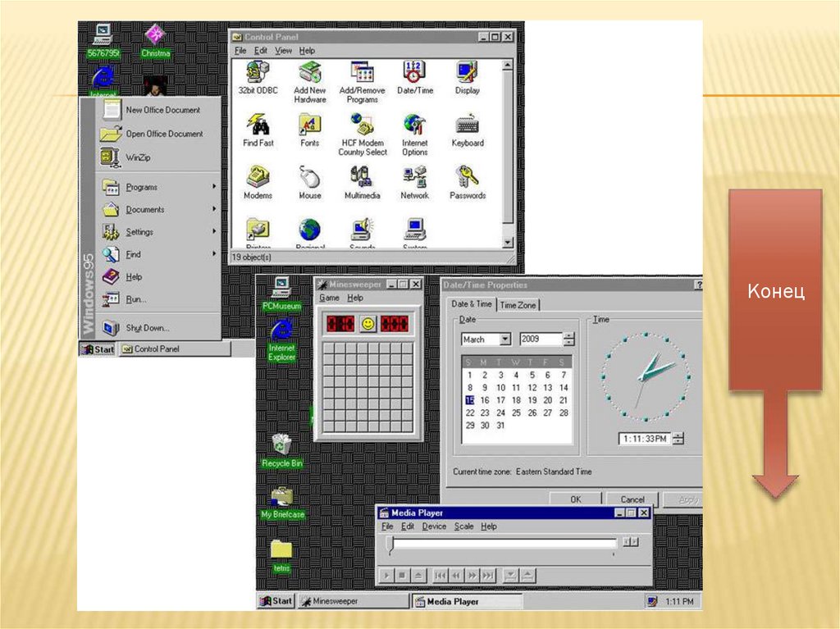Expand the Programs submenu
The width and height of the screenshot is (840, 629).
coord(158,187)
